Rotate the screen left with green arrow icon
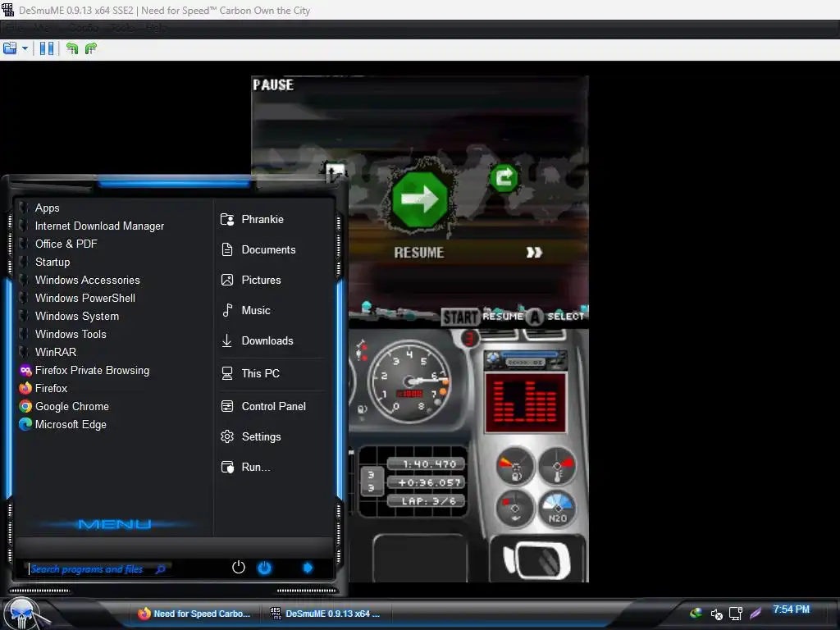Image resolution: width=840 pixels, height=630 pixels. click(72, 48)
